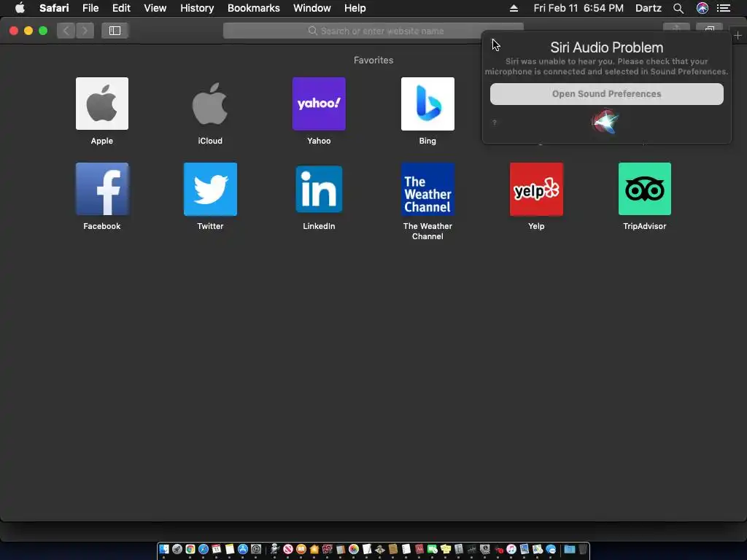Open Stickies from the Dock
This screenshot has width=747, height=560.
445,549
